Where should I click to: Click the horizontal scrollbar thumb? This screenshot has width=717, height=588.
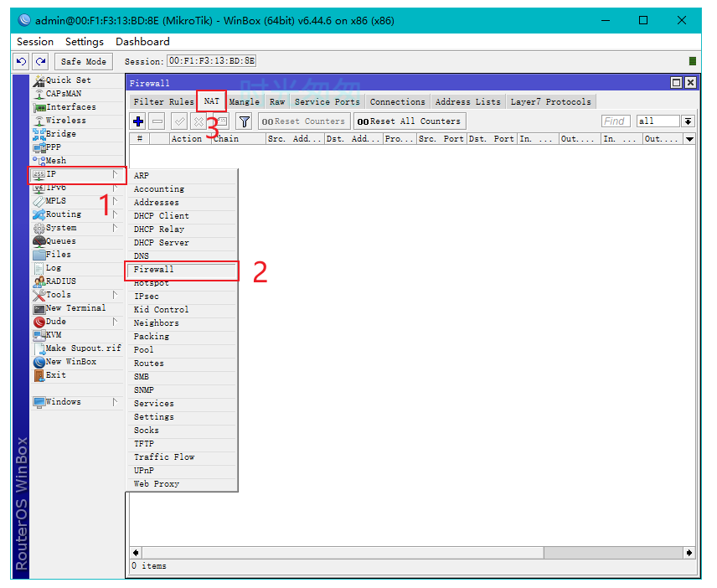click(343, 553)
